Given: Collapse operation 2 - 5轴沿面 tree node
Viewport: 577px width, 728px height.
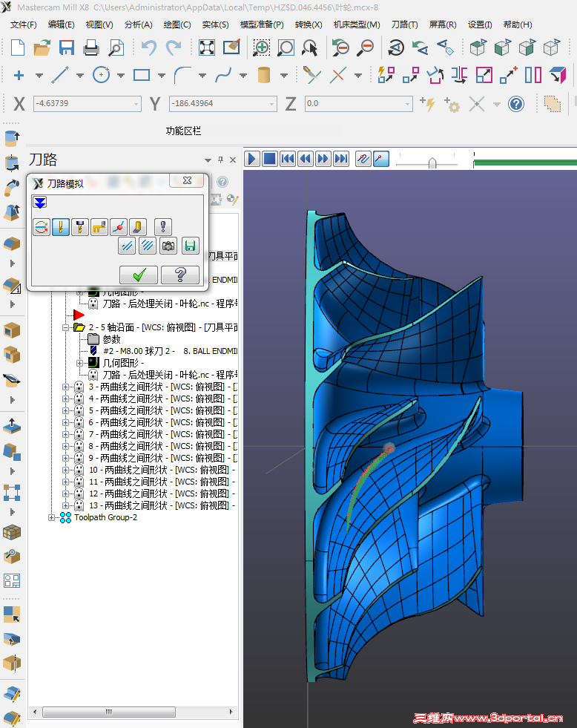Looking at the screenshot, I should [66, 327].
